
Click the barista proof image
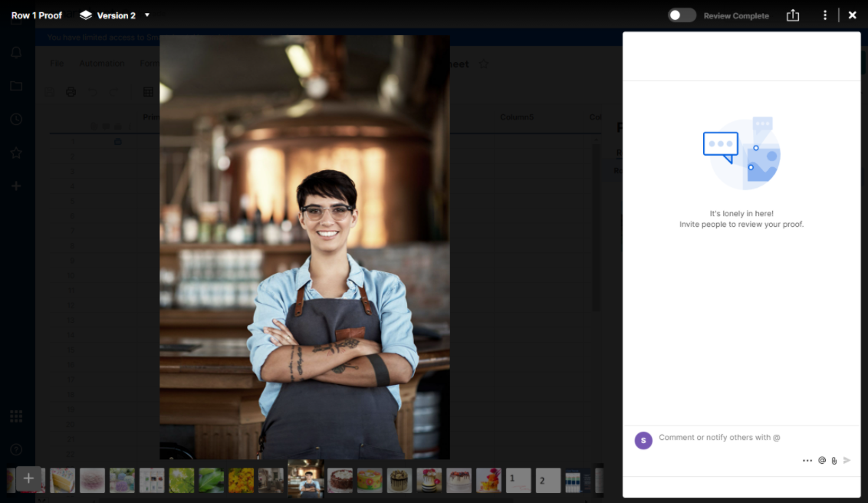pos(304,247)
